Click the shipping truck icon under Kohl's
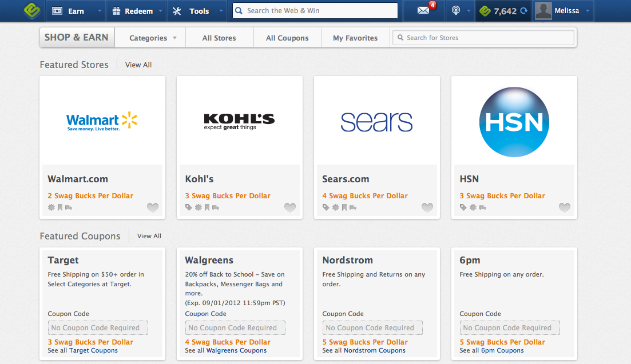631x364 pixels. click(x=216, y=207)
